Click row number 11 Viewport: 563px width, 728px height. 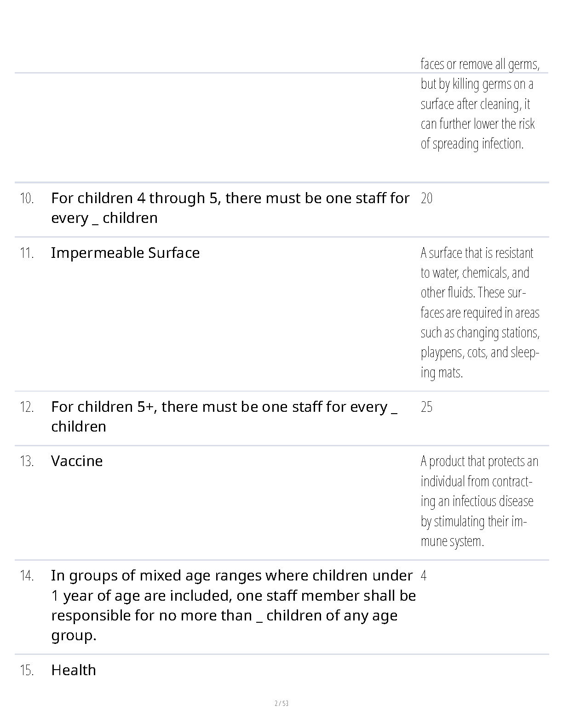27,253
